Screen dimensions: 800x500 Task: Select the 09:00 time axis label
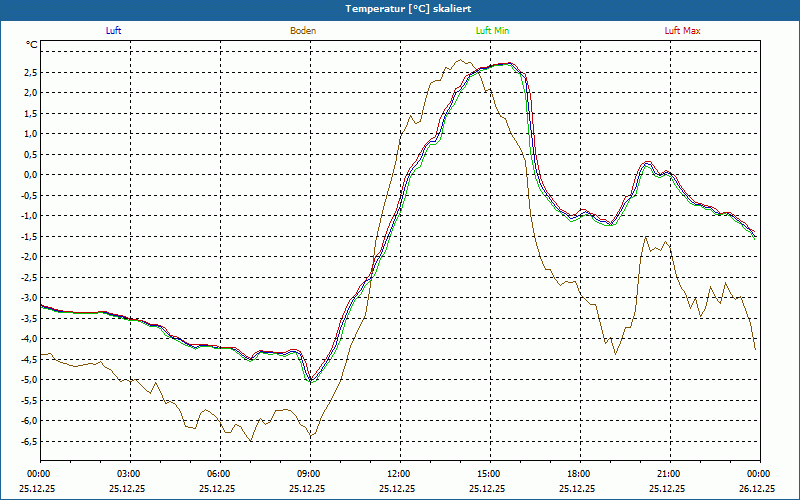(x=308, y=474)
